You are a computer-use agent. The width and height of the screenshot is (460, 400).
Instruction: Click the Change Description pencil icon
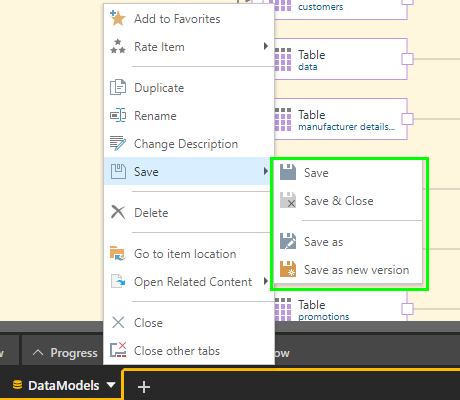[118, 144]
